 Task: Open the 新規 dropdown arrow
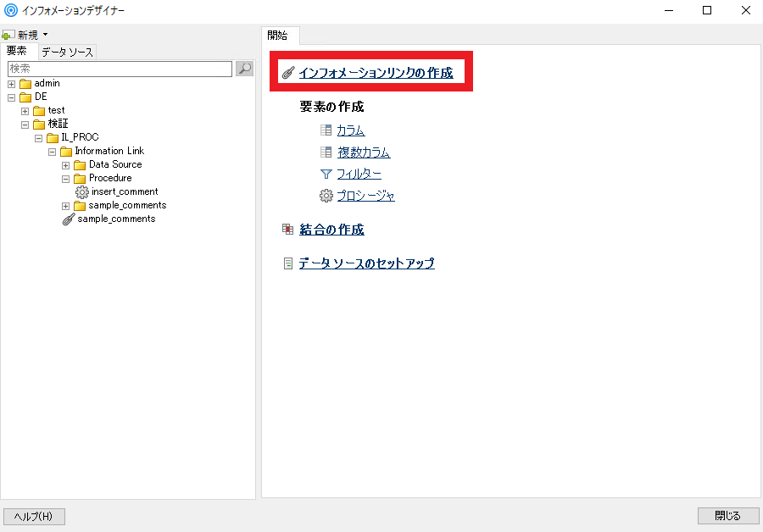[45, 35]
